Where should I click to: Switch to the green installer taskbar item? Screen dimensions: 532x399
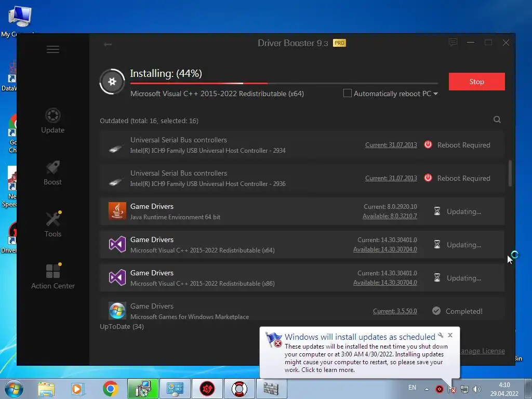(x=142, y=389)
